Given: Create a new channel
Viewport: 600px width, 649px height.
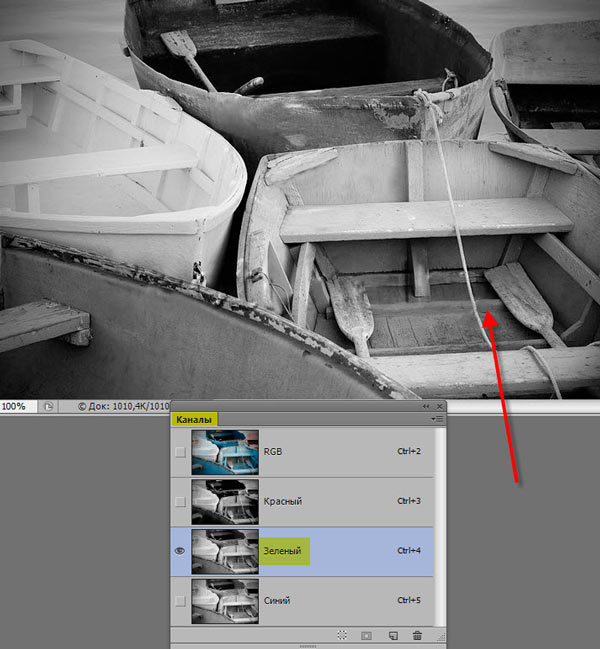Looking at the screenshot, I should (393, 635).
